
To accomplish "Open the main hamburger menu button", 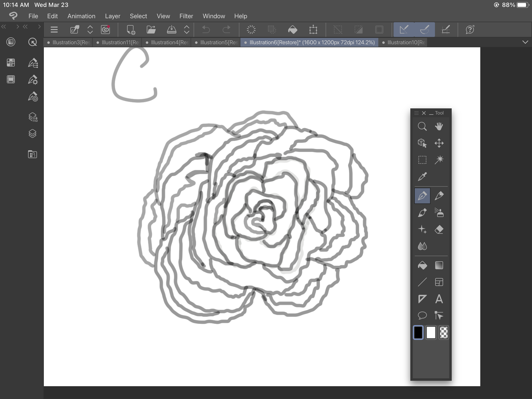I will [x=54, y=30].
